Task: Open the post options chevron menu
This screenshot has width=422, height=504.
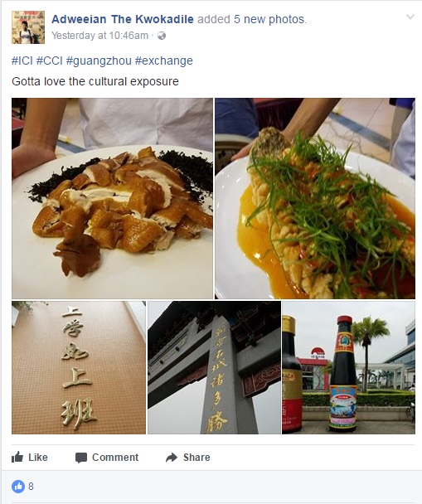Action: click(410, 17)
